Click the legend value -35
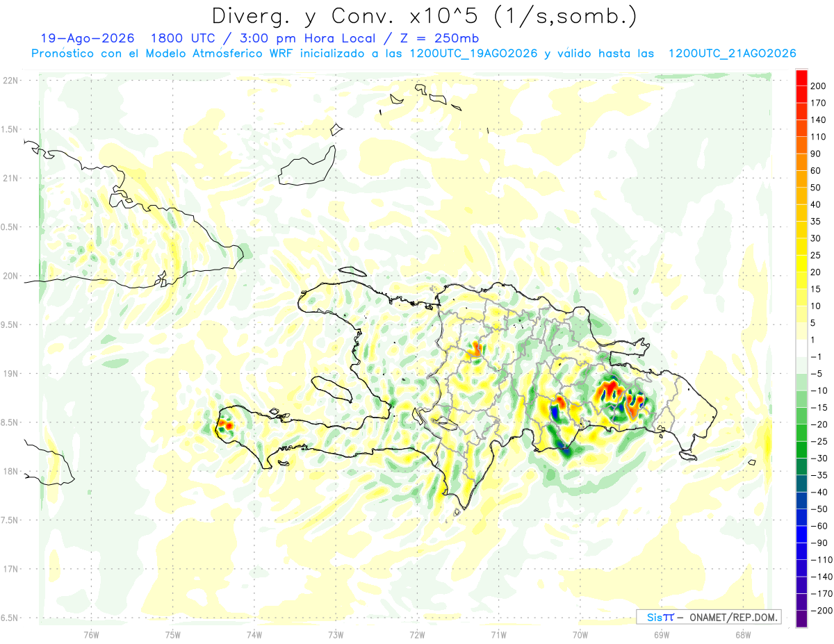The height and width of the screenshot is (644, 834). tap(818, 475)
